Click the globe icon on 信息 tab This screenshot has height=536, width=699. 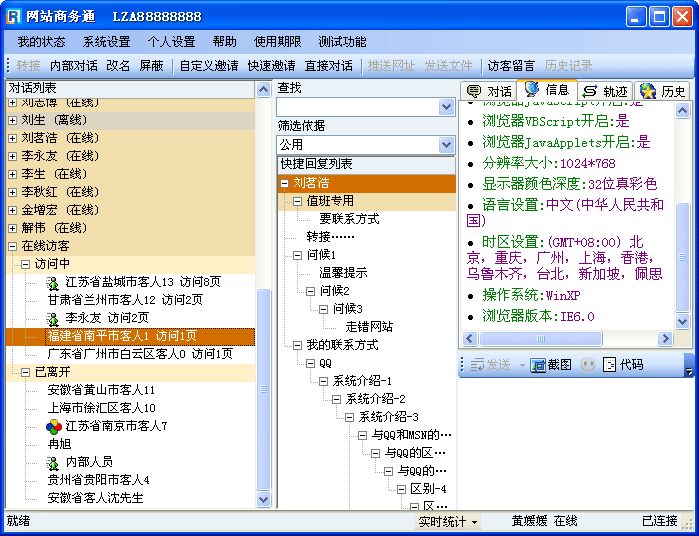(x=531, y=89)
